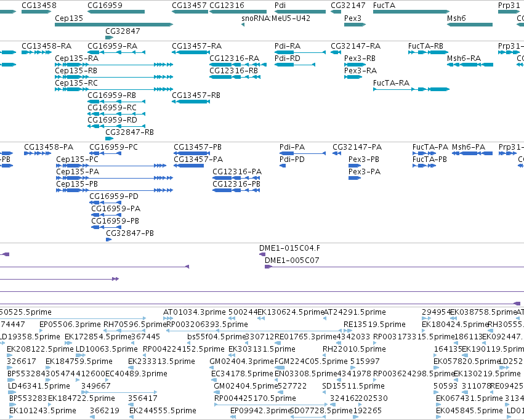Click transcript Cep135-RC label
The width and height of the screenshot is (524, 420).
(76, 83)
